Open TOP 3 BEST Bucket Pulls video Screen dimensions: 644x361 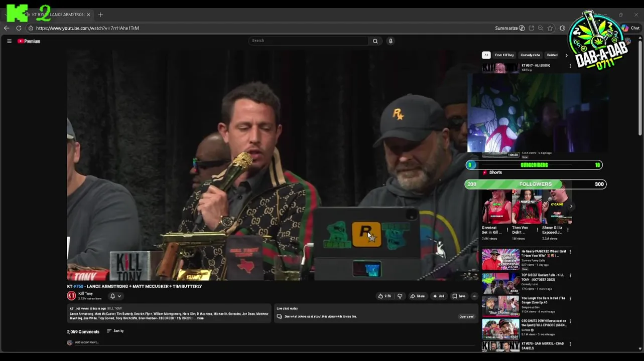tap(500, 283)
